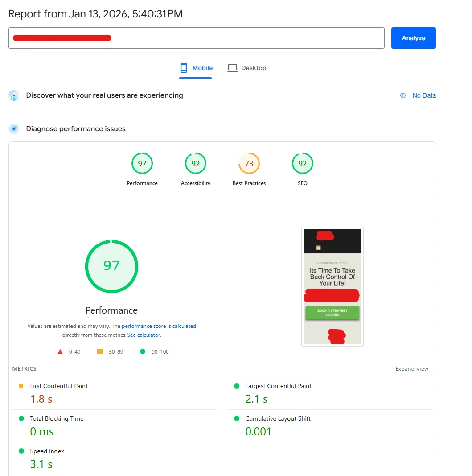
Task: Select the mobile phone icon above the report
Action: coord(183,67)
